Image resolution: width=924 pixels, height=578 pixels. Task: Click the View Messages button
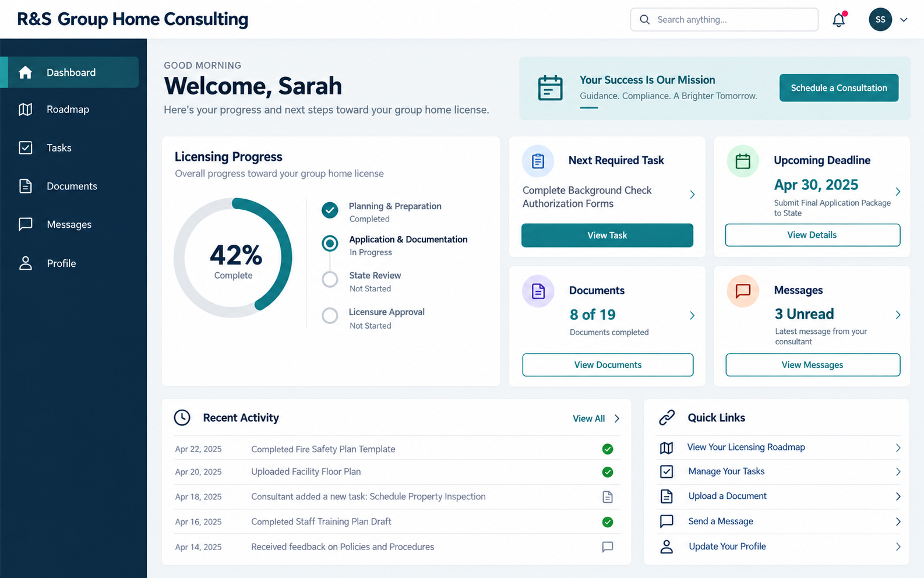click(x=813, y=365)
